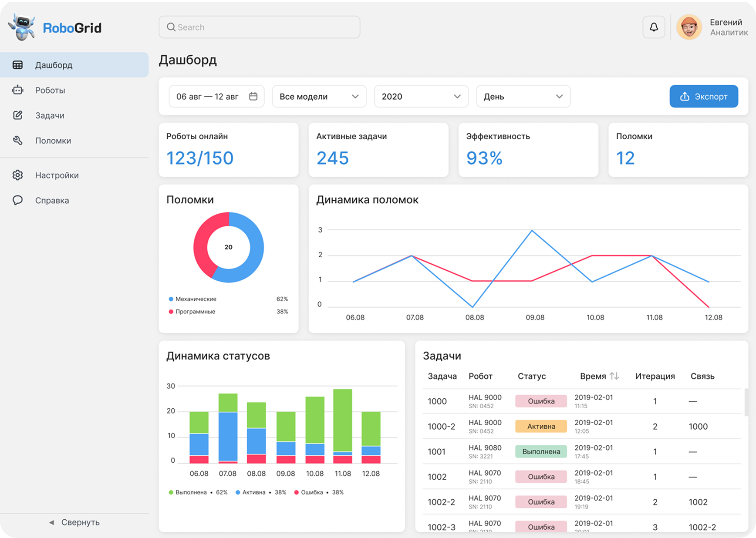Click the collapse triangle beside Свернуть
The width and height of the screenshot is (756, 538).
(x=51, y=522)
